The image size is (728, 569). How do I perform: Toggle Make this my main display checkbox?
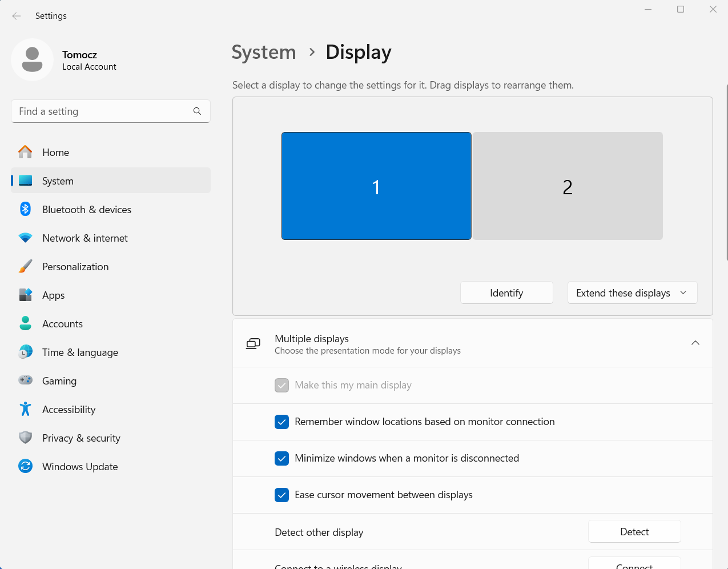click(x=281, y=385)
